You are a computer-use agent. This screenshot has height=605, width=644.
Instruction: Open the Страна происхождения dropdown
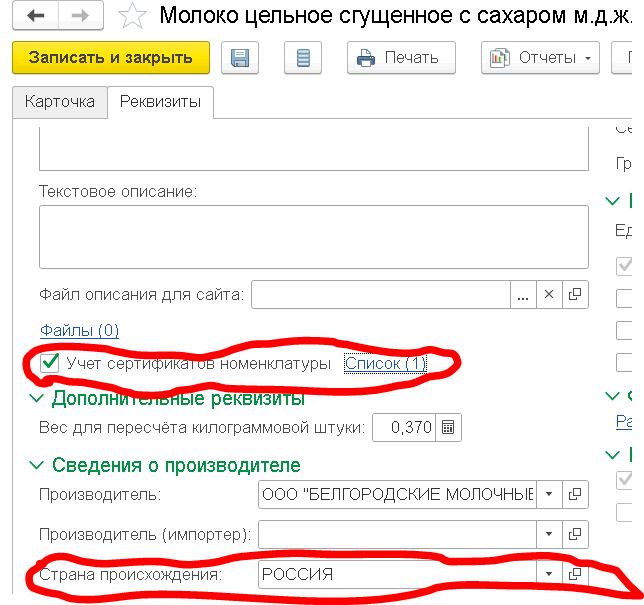pyautogui.click(x=549, y=574)
